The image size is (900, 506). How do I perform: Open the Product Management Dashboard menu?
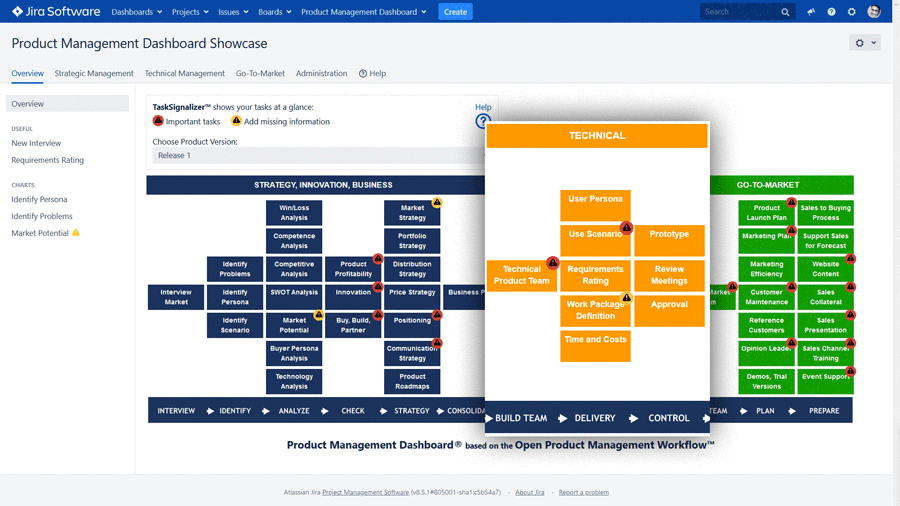click(x=363, y=11)
